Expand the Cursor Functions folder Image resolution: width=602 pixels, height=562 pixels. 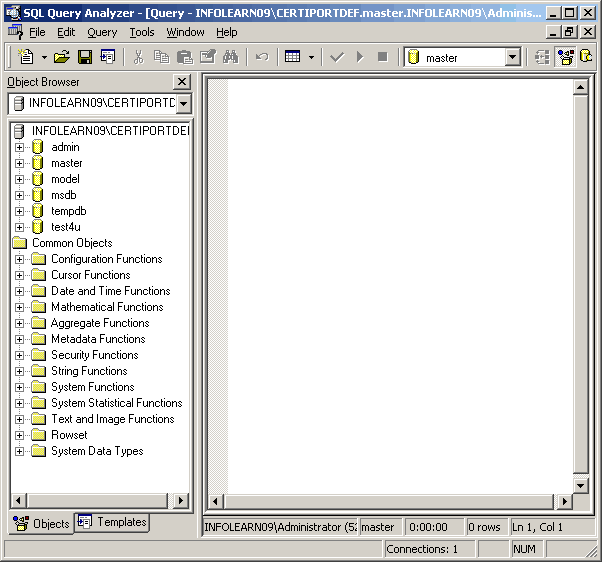19,276
